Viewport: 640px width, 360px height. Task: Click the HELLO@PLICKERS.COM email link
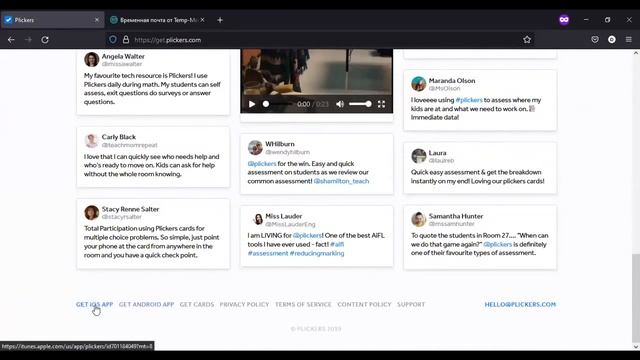click(x=520, y=304)
